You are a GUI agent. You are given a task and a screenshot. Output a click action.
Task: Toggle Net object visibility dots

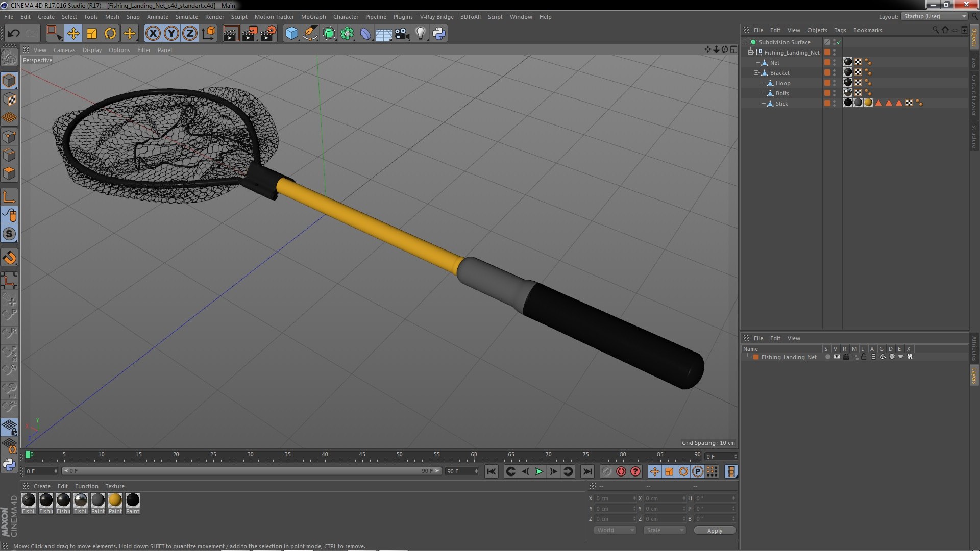tap(835, 63)
